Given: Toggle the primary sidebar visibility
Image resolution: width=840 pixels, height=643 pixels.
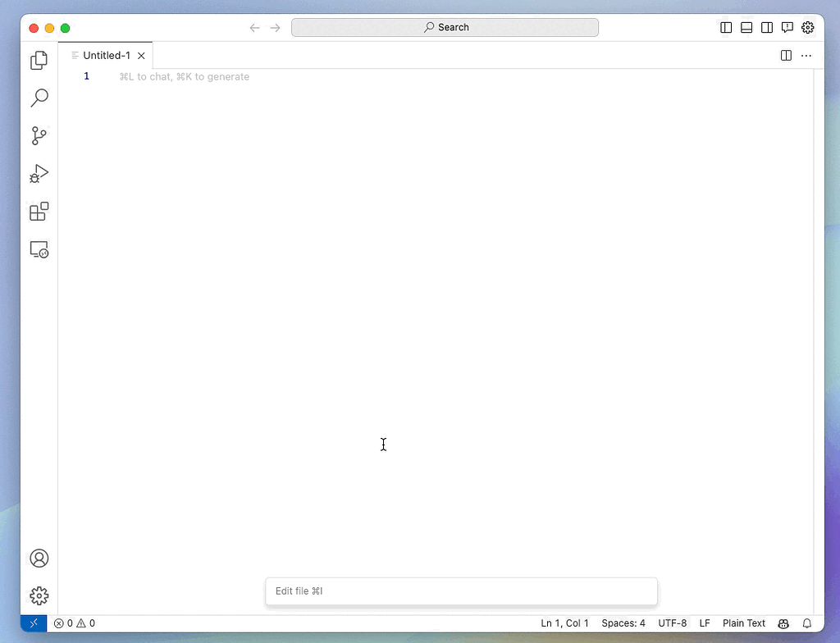Looking at the screenshot, I should tap(725, 27).
